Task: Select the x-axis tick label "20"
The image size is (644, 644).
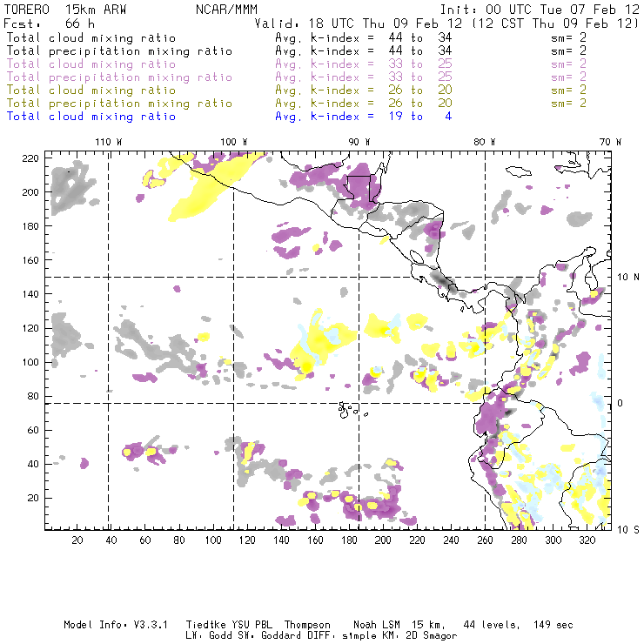Action: 77,540
